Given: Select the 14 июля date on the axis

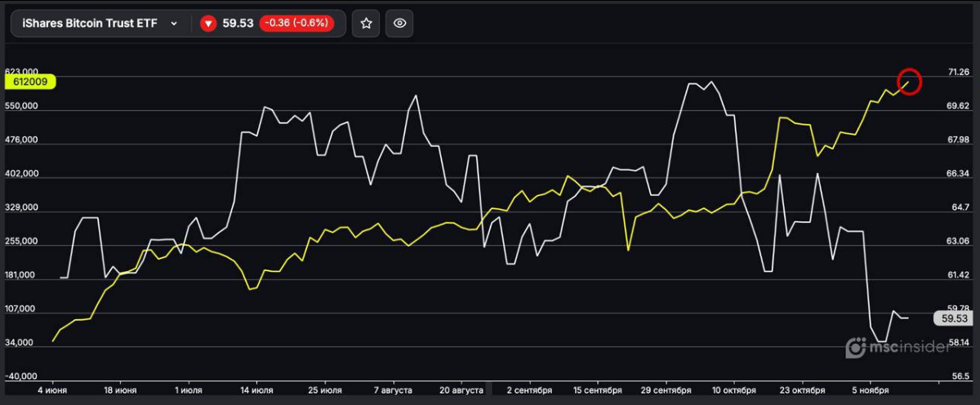Looking at the screenshot, I should tap(256, 391).
